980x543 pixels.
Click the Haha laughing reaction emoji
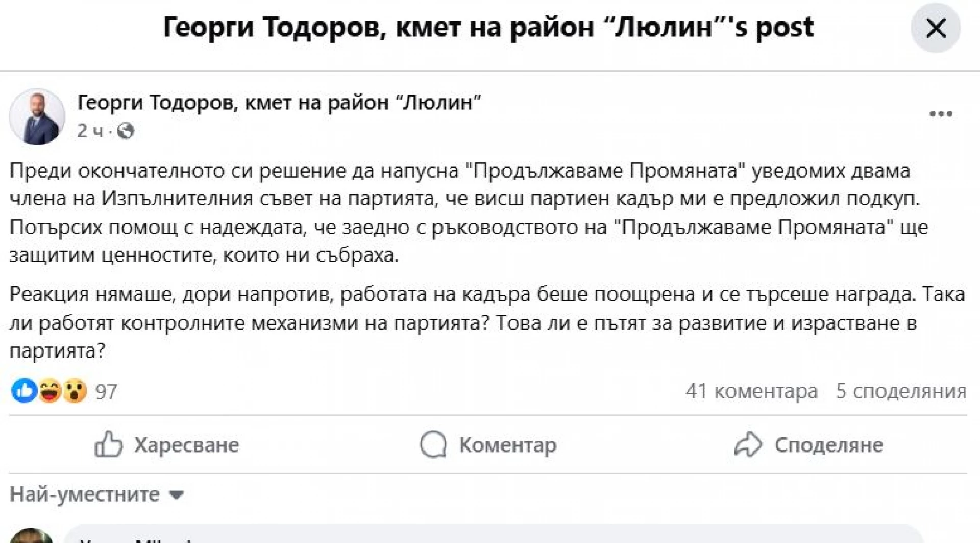click(50, 391)
